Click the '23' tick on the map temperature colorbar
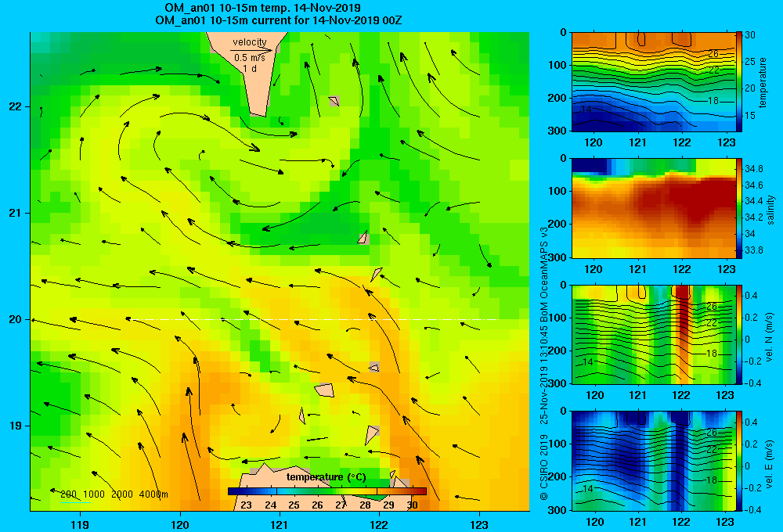This screenshot has height=532, width=783. (x=246, y=505)
